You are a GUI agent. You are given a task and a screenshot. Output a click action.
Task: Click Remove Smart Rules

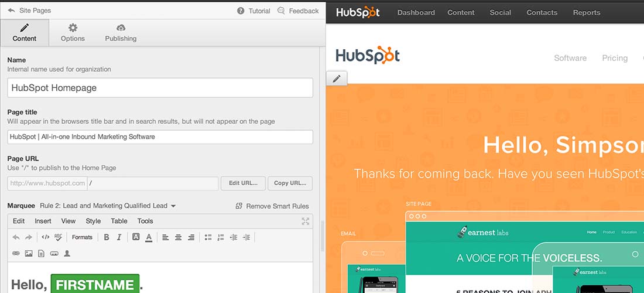(272, 206)
